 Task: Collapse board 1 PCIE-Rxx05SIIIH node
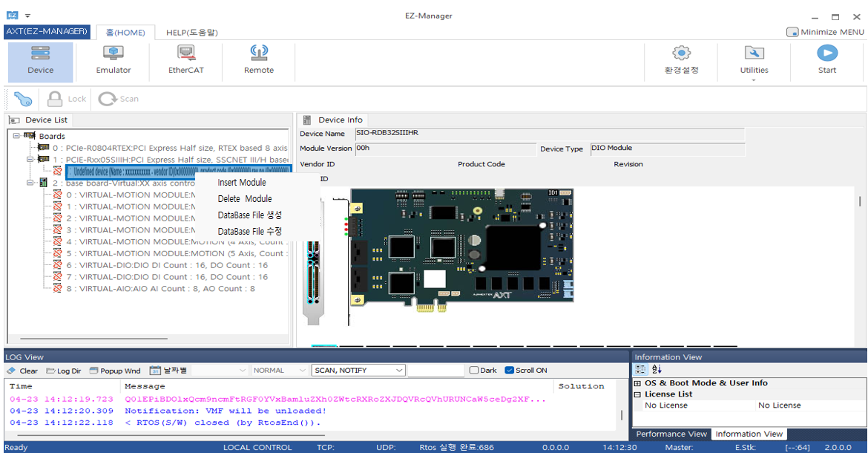click(x=30, y=159)
